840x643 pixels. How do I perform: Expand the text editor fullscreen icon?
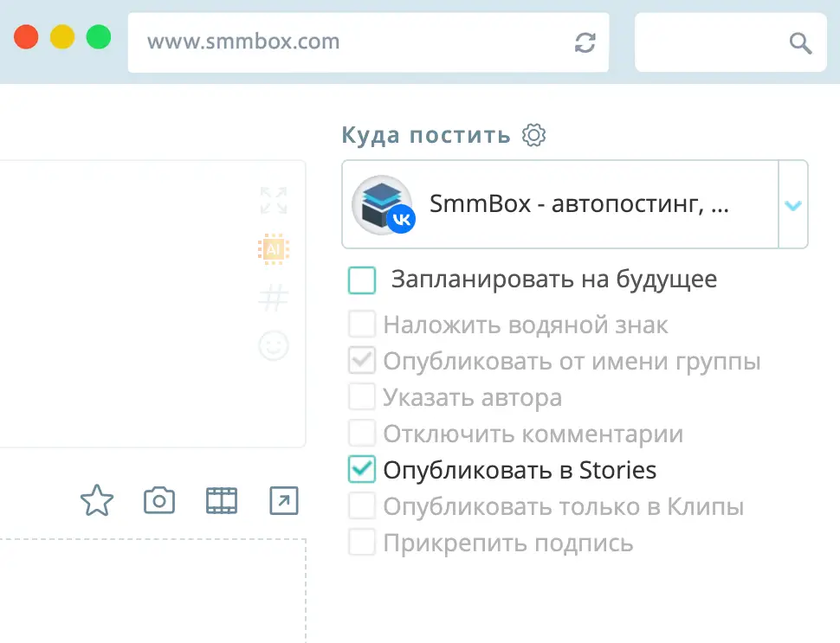(x=274, y=200)
